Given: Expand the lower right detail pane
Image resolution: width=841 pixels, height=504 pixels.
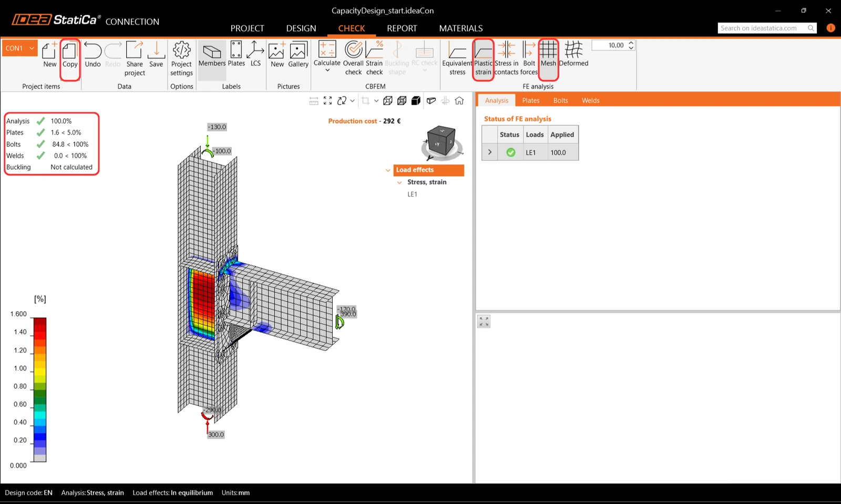Looking at the screenshot, I should tap(484, 322).
